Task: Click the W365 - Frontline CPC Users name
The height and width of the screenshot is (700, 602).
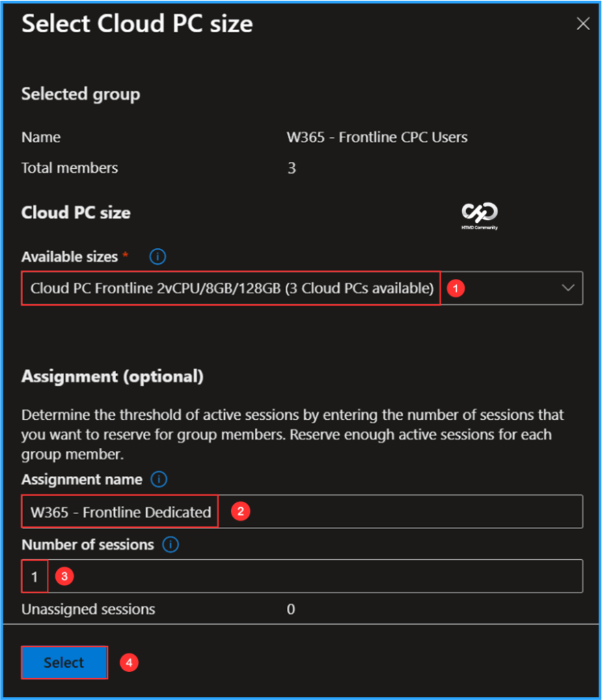Action: [378, 137]
